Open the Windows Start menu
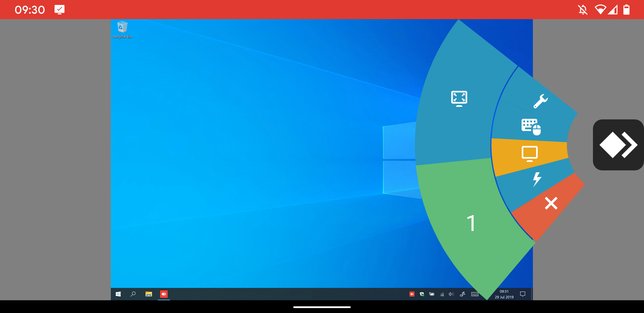 118,294
